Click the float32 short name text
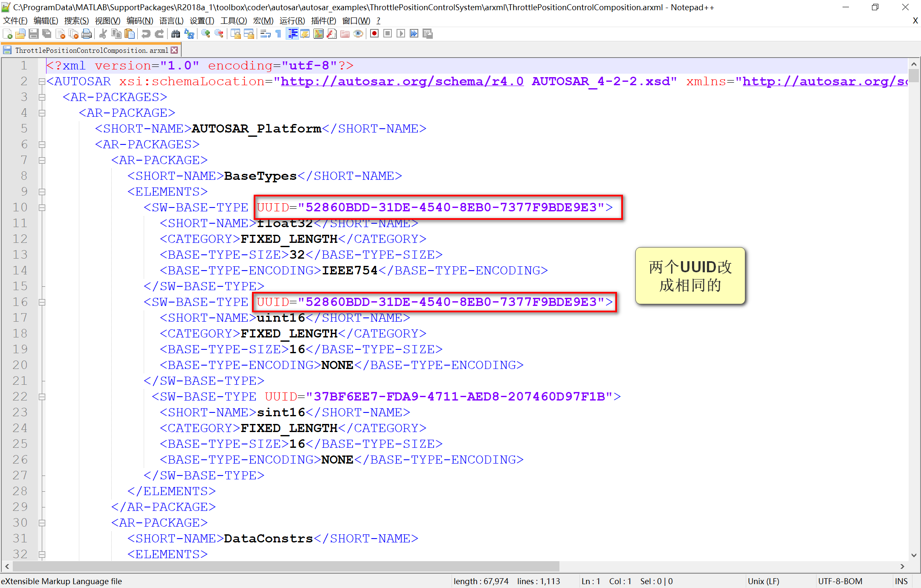This screenshot has height=588, width=921. pos(285,223)
